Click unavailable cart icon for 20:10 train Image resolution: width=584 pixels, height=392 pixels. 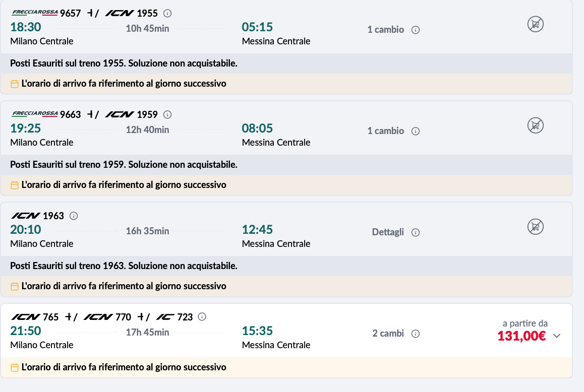click(x=535, y=227)
